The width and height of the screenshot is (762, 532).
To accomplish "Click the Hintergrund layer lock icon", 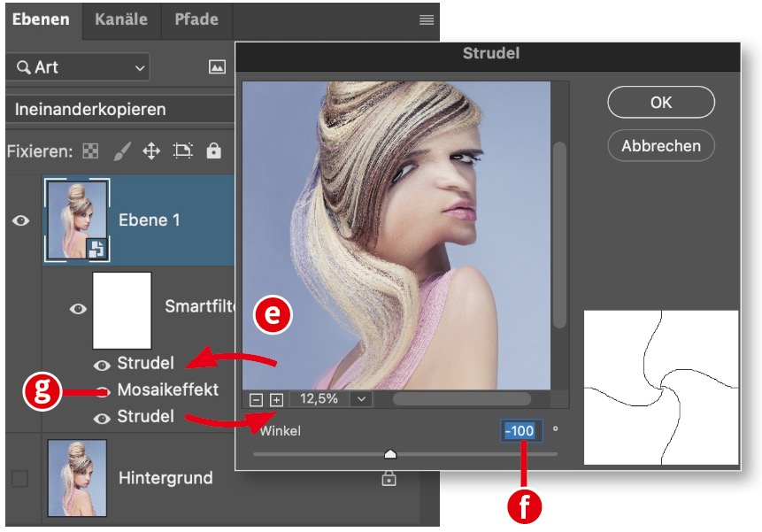I will click(x=389, y=478).
